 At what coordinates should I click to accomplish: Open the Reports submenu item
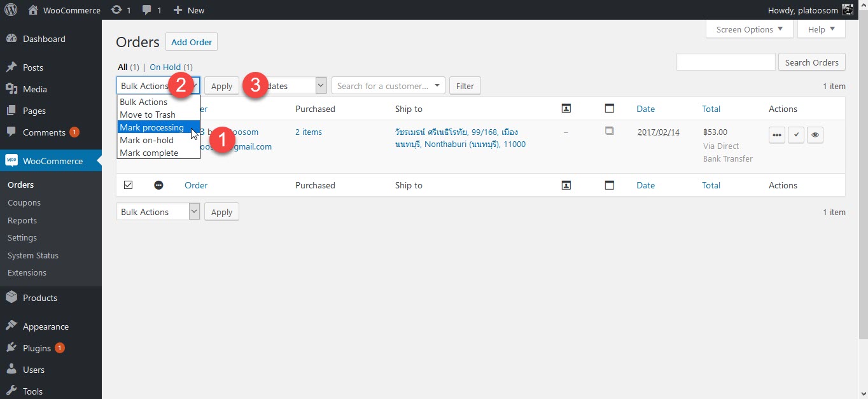tap(22, 221)
